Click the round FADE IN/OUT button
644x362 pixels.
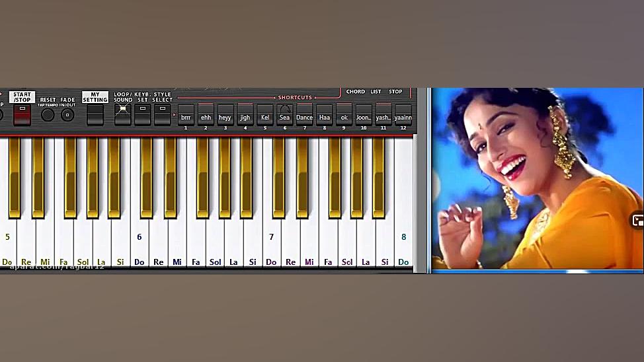(x=67, y=115)
